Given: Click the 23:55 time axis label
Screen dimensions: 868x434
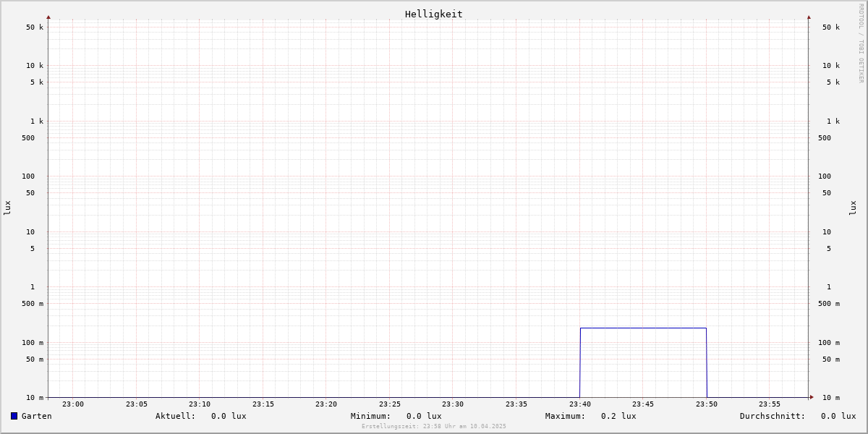Looking at the screenshot, I should 770,404.
